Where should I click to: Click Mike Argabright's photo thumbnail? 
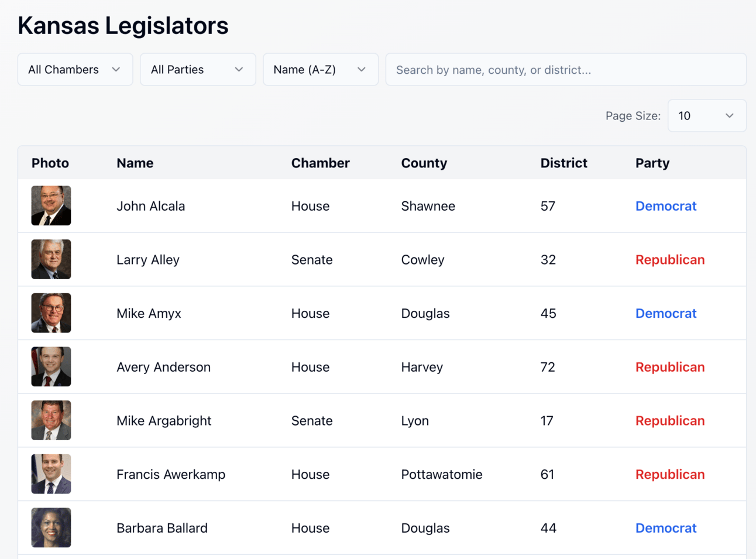coord(51,420)
